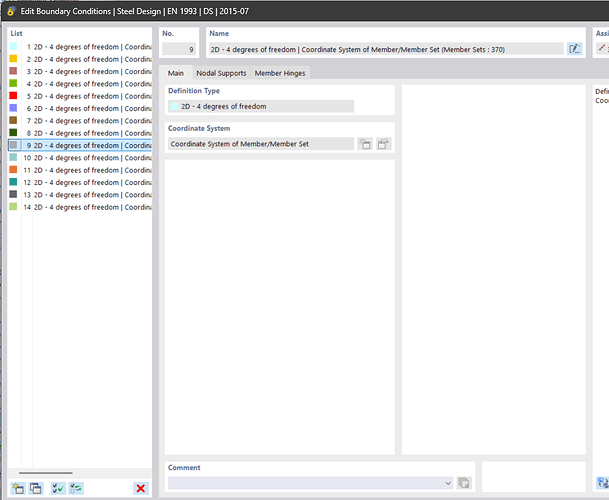Screen dimensions: 609x500
Task: Click the copy boundary condition icon
Action: point(35,488)
